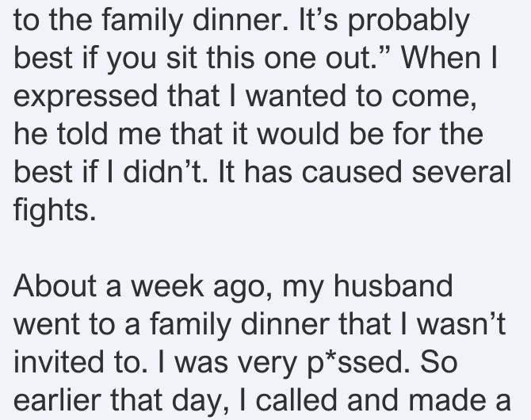Click the word "expressed"
Image resolution: width=531 pixels, height=420 pixels.
pyautogui.click(x=86, y=96)
